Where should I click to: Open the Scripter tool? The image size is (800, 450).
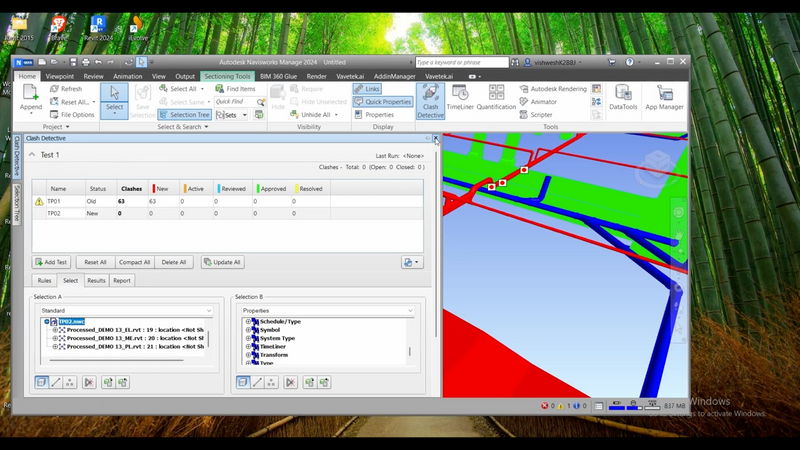[536, 115]
